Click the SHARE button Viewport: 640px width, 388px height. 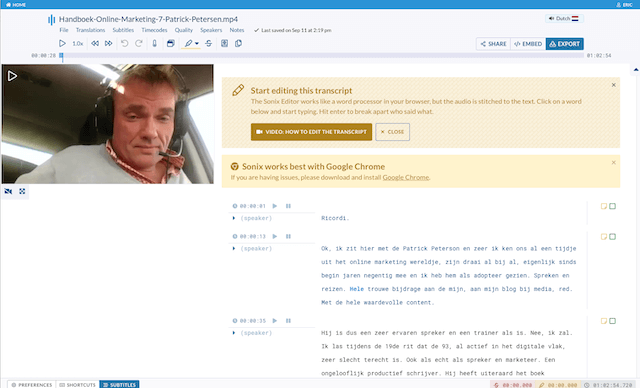pyautogui.click(x=493, y=44)
